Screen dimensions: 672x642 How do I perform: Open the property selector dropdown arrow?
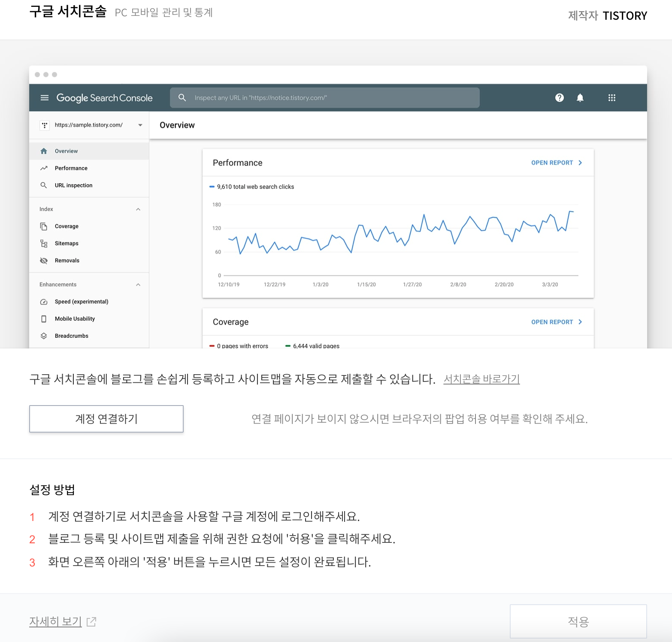pos(140,125)
